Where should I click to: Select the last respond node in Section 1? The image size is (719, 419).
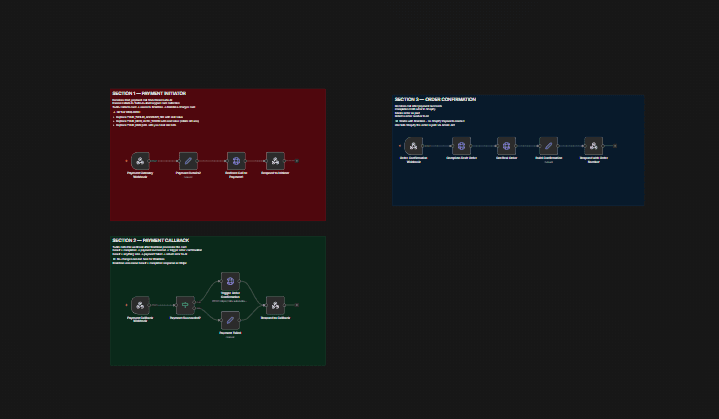coord(275,161)
